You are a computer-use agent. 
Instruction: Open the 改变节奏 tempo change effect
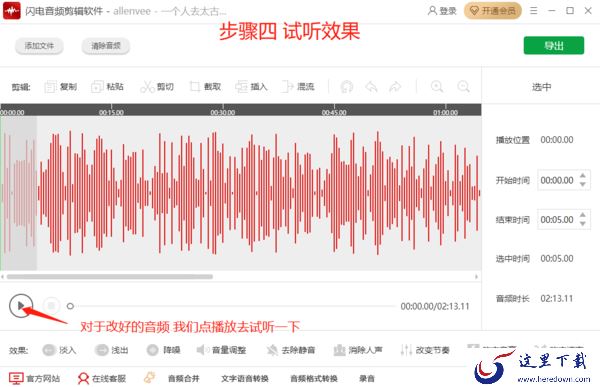(425, 350)
